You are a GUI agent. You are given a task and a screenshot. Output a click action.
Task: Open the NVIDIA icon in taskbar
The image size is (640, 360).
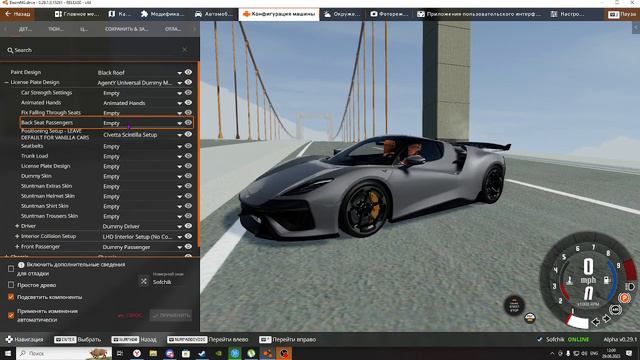coord(218,353)
